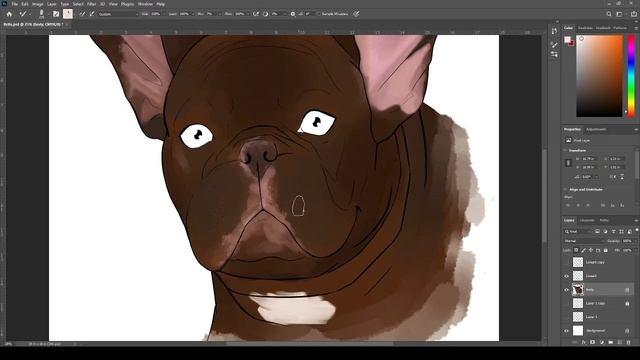Click Create new layer icon
The height and width of the screenshot is (360, 640).
620,342
